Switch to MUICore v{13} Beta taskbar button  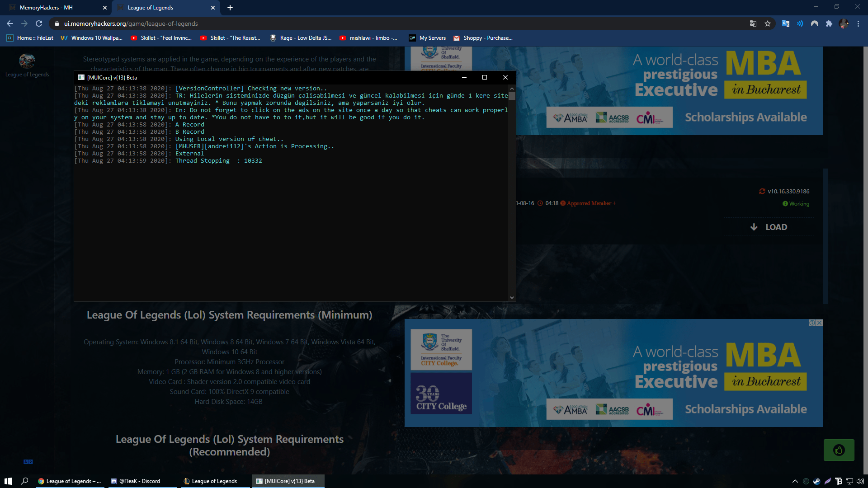pyautogui.click(x=289, y=481)
